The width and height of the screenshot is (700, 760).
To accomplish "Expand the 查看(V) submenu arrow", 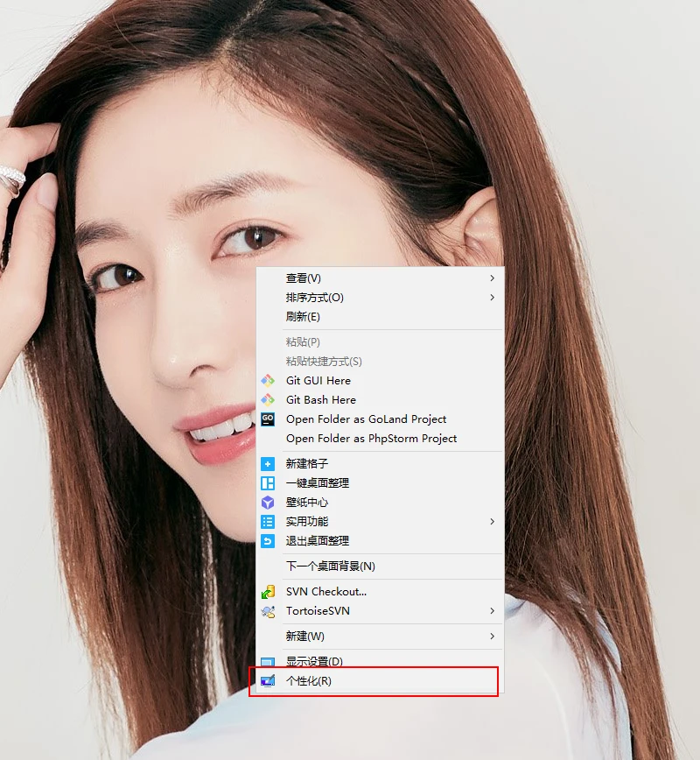I will click(x=492, y=278).
